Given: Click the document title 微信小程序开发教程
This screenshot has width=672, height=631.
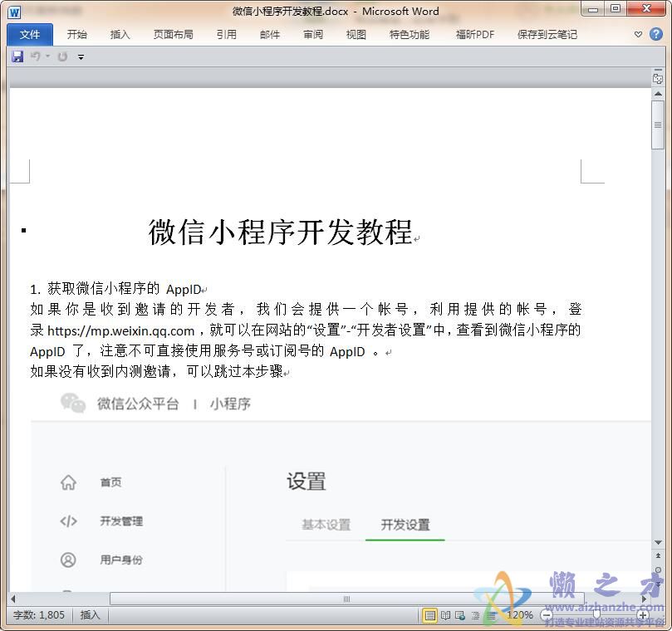Looking at the screenshot, I should click(280, 232).
